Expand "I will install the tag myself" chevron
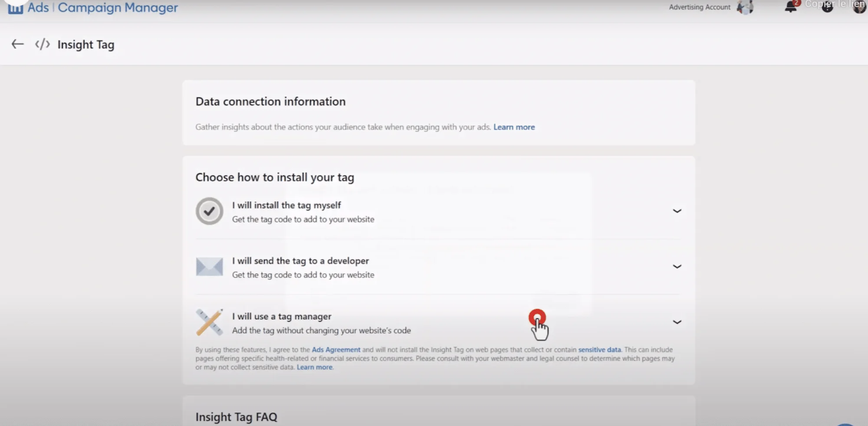This screenshot has height=426, width=868. click(x=677, y=211)
